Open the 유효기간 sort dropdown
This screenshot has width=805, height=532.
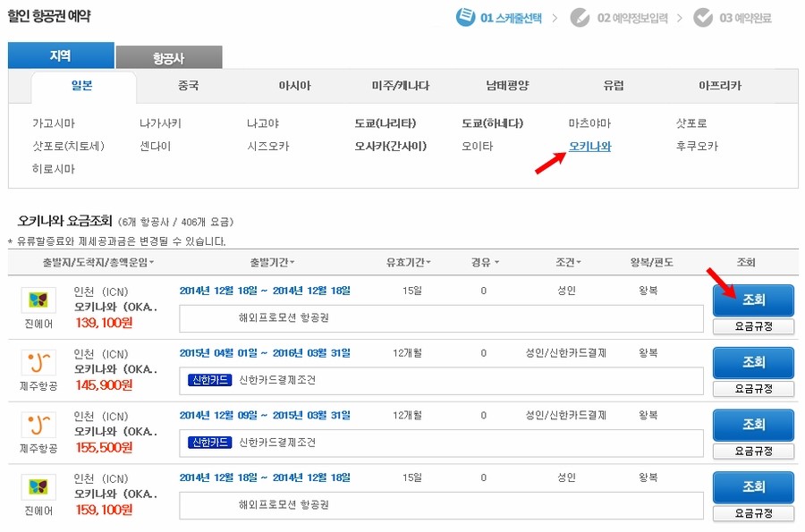(x=409, y=263)
